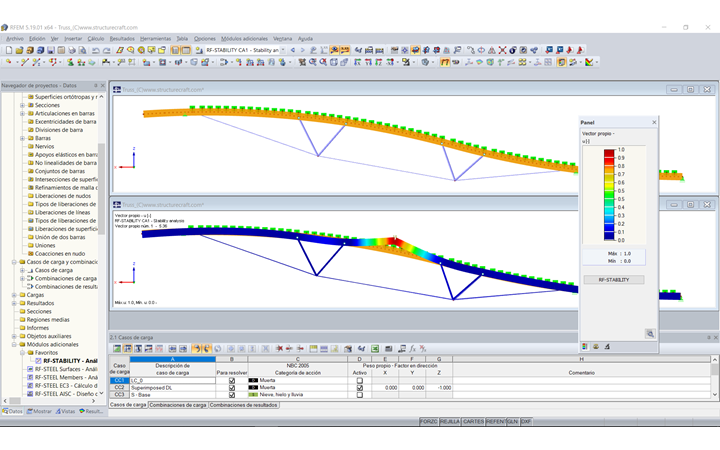
Task: Click the factors tab icon in Panel
Action: 596,347
